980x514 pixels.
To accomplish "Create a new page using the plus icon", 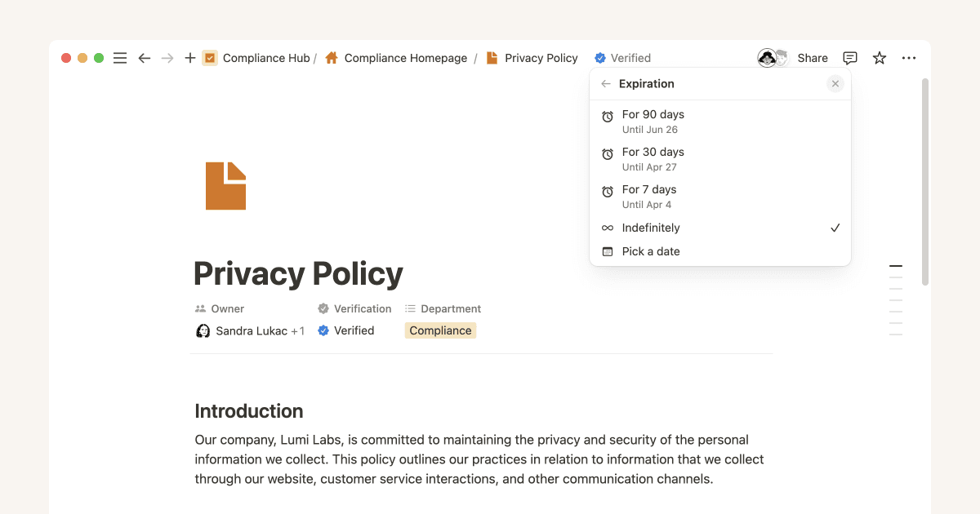I will (189, 58).
